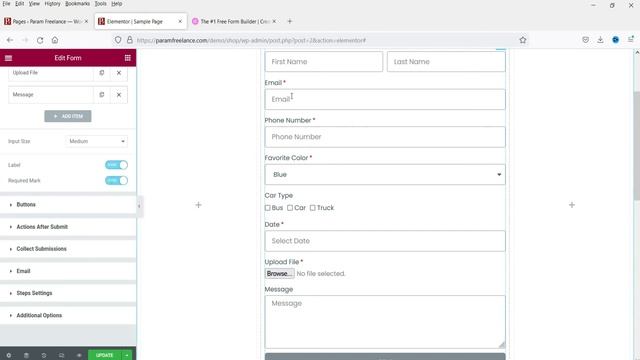
Task: Remove the Upload File field item
Action: pos(119,73)
